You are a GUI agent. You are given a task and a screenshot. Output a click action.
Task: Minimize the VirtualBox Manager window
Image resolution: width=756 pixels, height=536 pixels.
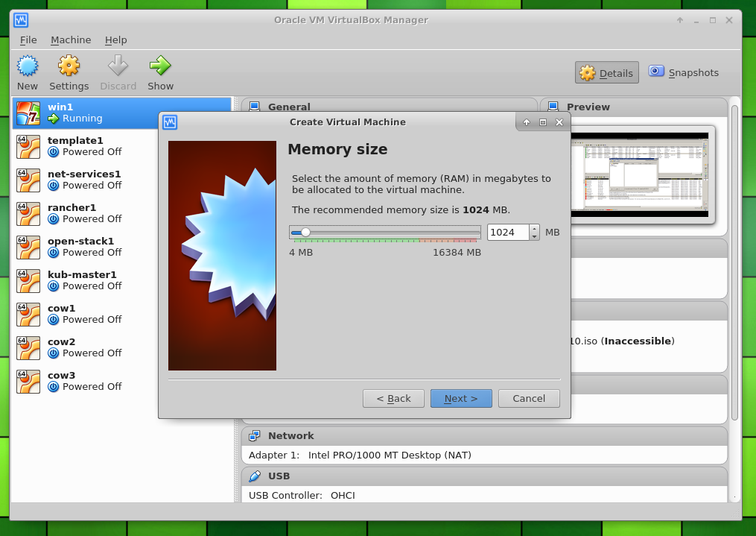[x=696, y=20]
